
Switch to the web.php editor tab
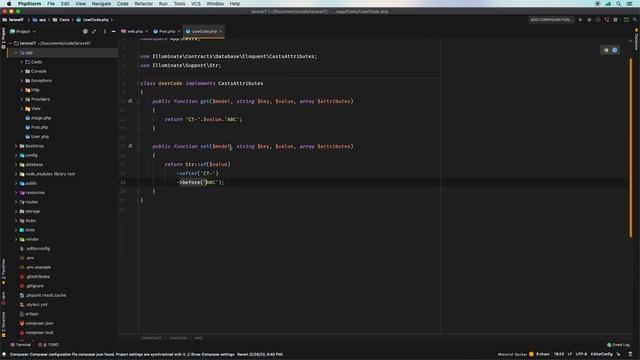(135, 31)
